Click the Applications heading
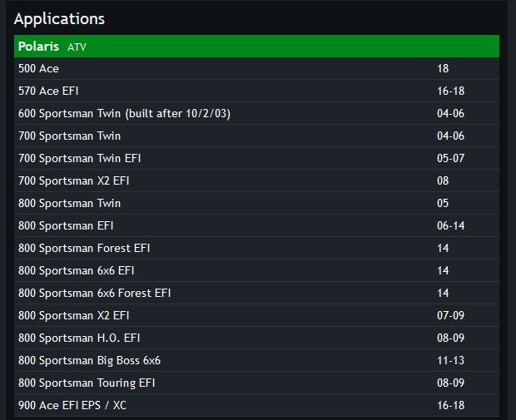The height and width of the screenshot is (420, 516). click(60, 19)
